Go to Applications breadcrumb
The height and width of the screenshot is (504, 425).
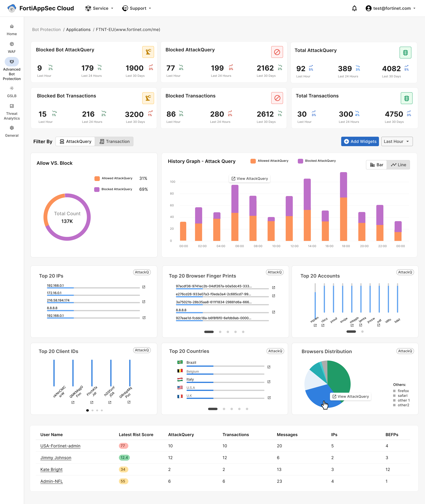coord(78,30)
